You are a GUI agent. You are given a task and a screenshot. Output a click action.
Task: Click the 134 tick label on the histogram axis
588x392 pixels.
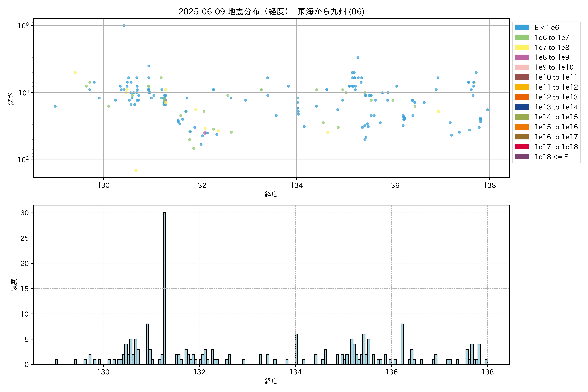point(295,372)
